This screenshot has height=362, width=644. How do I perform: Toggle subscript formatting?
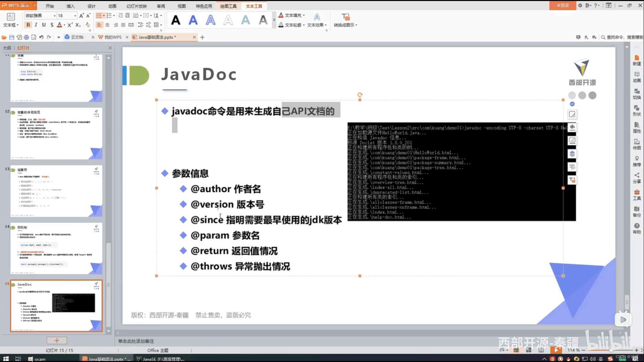78,25
